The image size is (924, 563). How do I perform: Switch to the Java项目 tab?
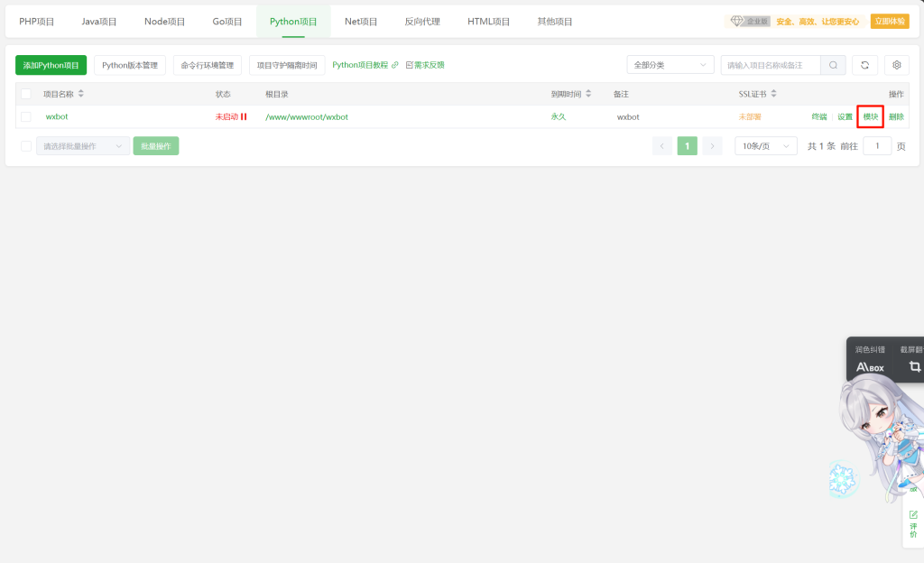pyautogui.click(x=99, y=22)
